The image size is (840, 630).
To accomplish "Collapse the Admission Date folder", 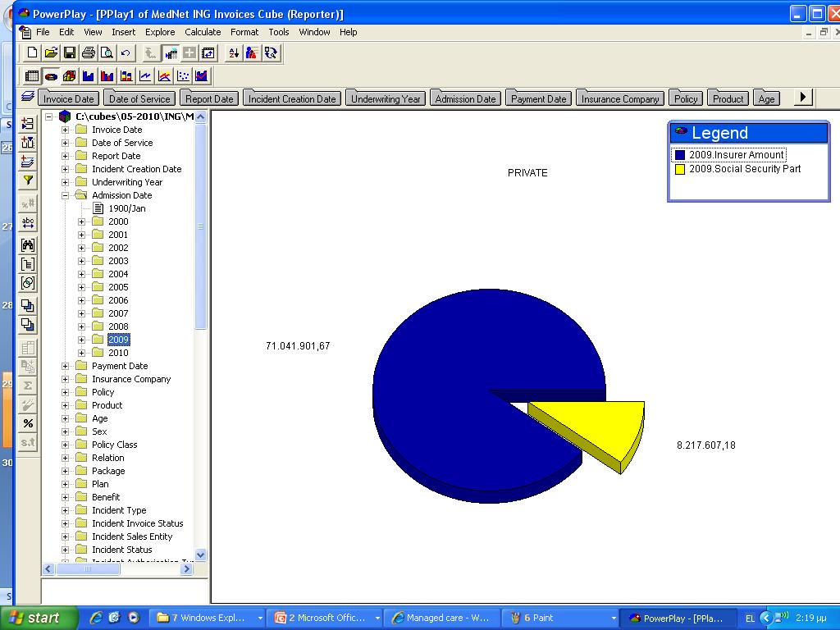I will (65, 195).
